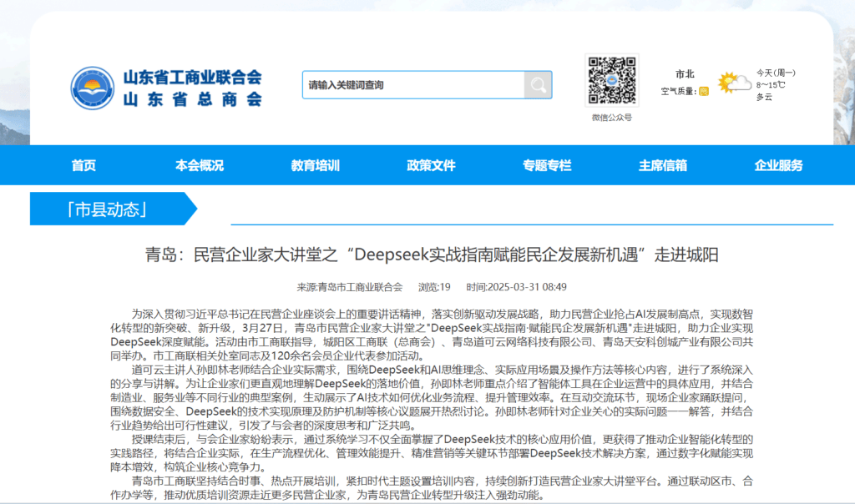Click the search magnifier button

(x=539, y=85)
